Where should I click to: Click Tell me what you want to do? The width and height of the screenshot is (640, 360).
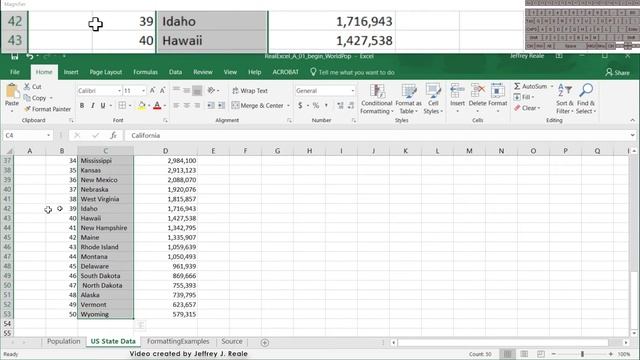pos(352,72)
